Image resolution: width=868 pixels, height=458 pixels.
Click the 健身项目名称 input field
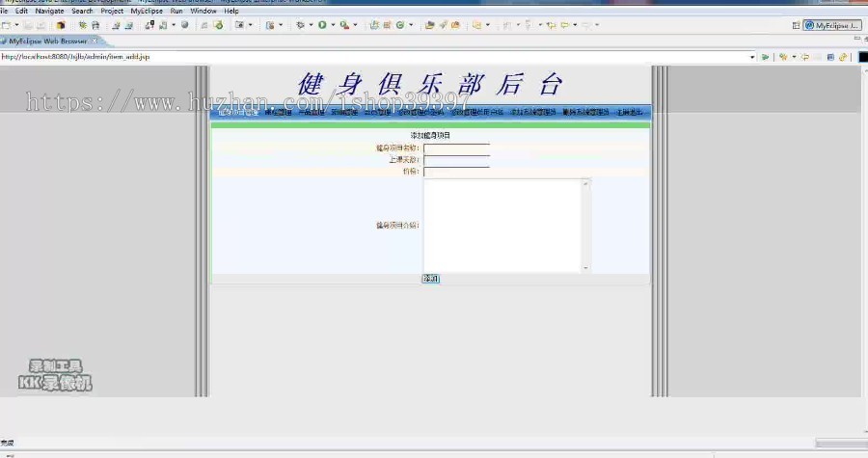pos(457,148)
